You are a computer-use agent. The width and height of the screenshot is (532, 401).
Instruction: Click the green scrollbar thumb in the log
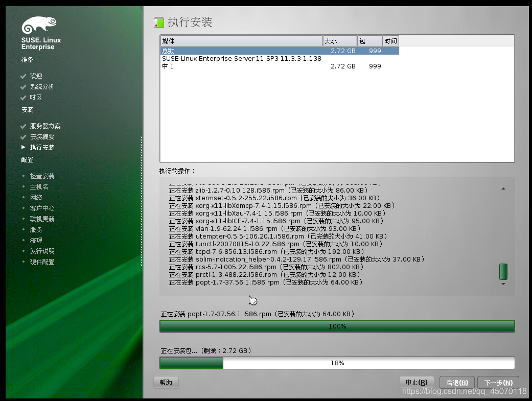point(503,272)
